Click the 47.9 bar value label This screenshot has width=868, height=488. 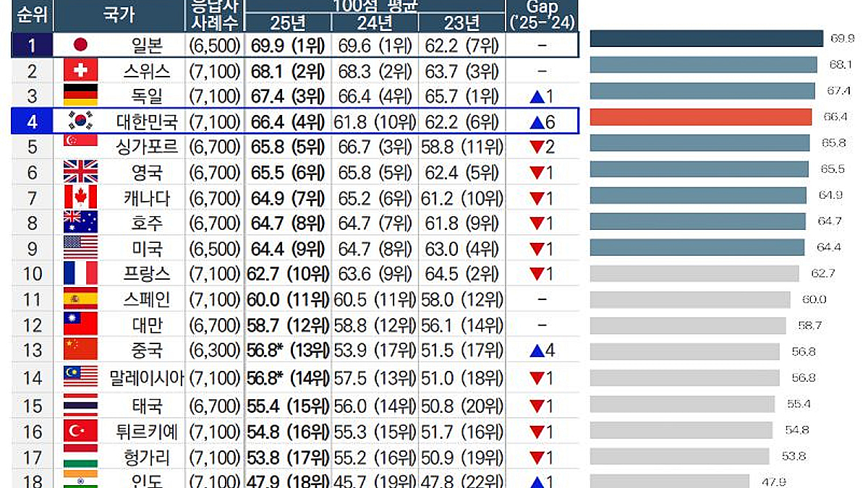775,482
